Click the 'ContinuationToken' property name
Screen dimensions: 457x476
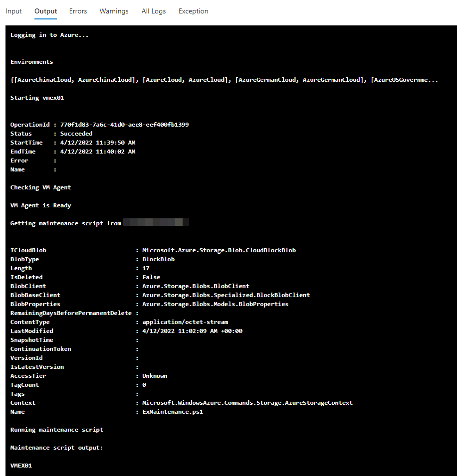pos(41,349)
